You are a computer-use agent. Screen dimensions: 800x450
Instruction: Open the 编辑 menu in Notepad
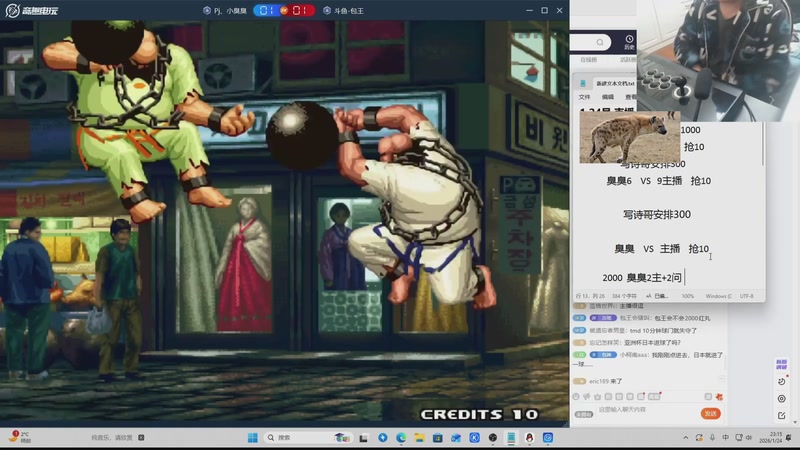608,97
